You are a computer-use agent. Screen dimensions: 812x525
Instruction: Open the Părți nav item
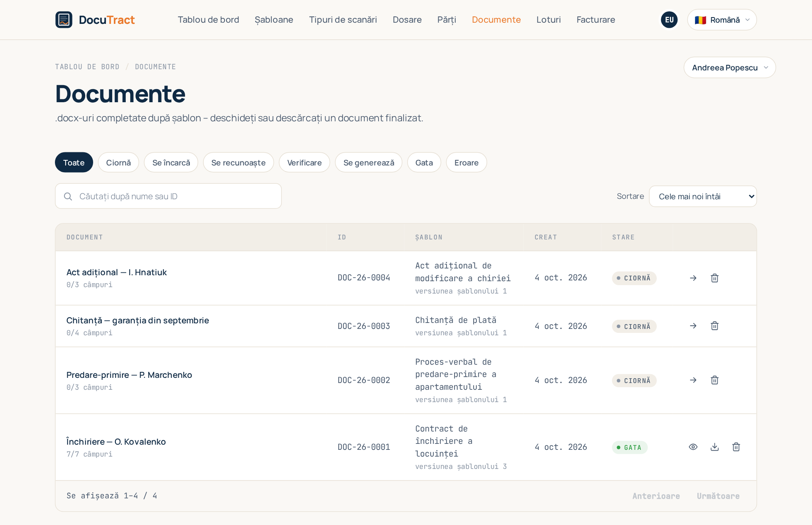pyautogui.click(x=447, y=20)
